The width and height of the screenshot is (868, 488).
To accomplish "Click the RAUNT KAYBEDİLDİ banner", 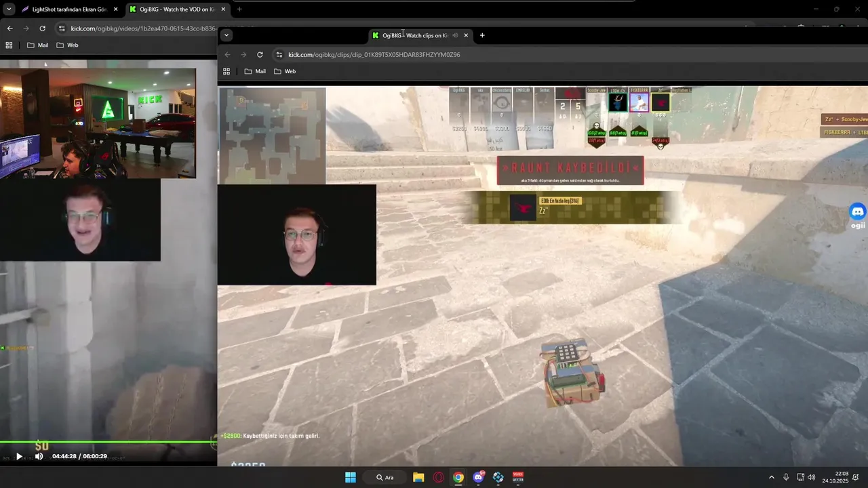I will point(570,170).
